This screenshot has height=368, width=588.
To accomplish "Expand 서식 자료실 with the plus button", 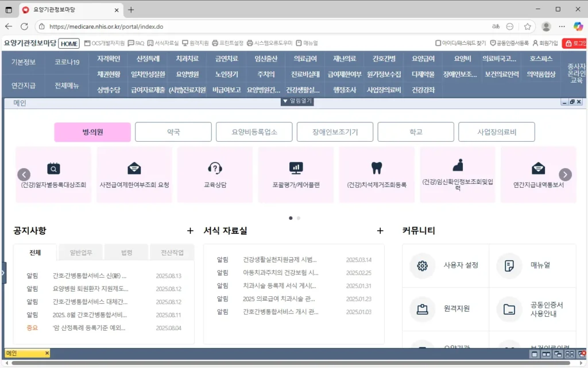I will [380, 231].
